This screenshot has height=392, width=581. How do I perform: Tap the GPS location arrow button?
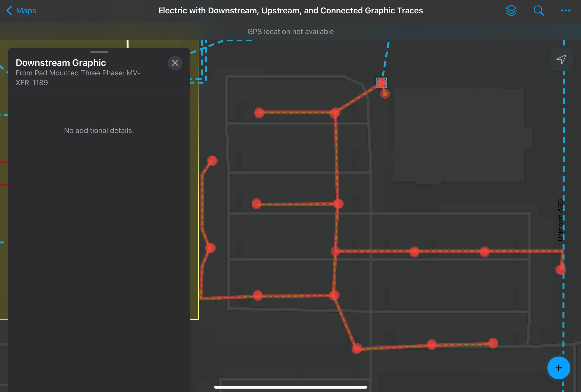pos(561,60)
